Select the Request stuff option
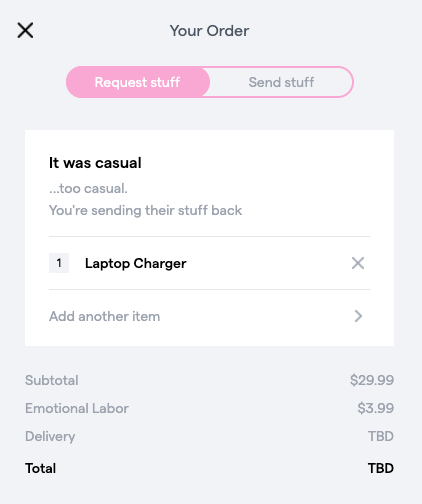 pyautogui.click(x=138, y=82)
